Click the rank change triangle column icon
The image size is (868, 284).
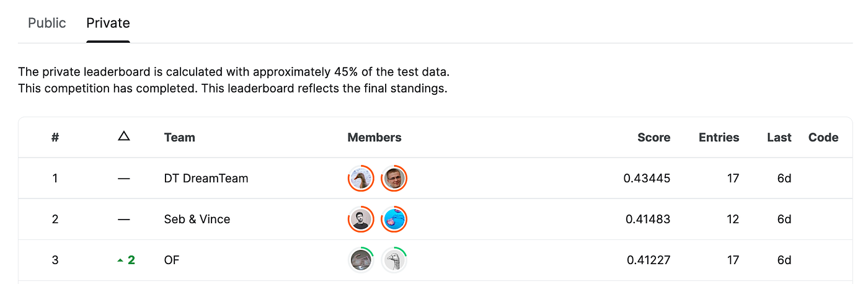click(x=123, y=136)
